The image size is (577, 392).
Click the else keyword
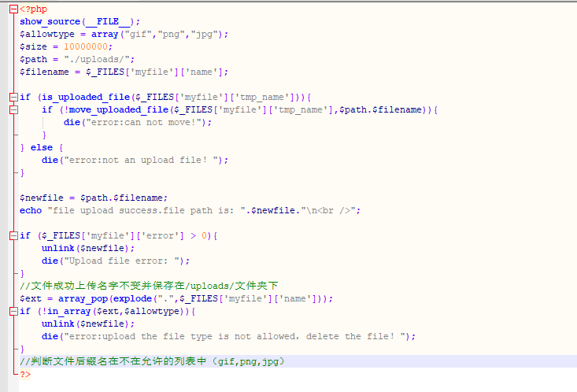(x=42, y=148)
